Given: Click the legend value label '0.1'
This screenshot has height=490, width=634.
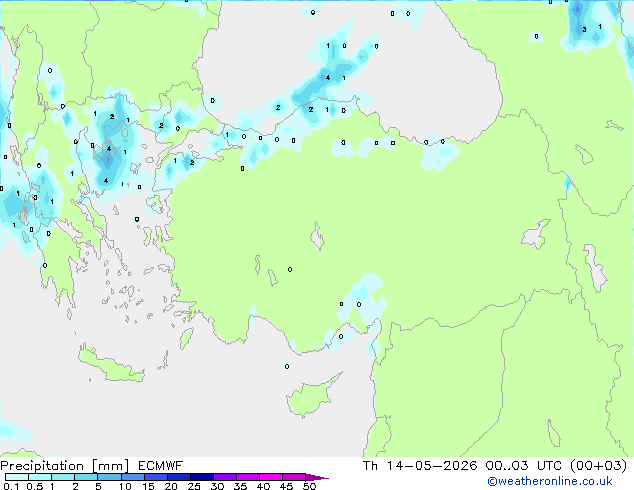Looking at the screenshot, I should point(11,486).
